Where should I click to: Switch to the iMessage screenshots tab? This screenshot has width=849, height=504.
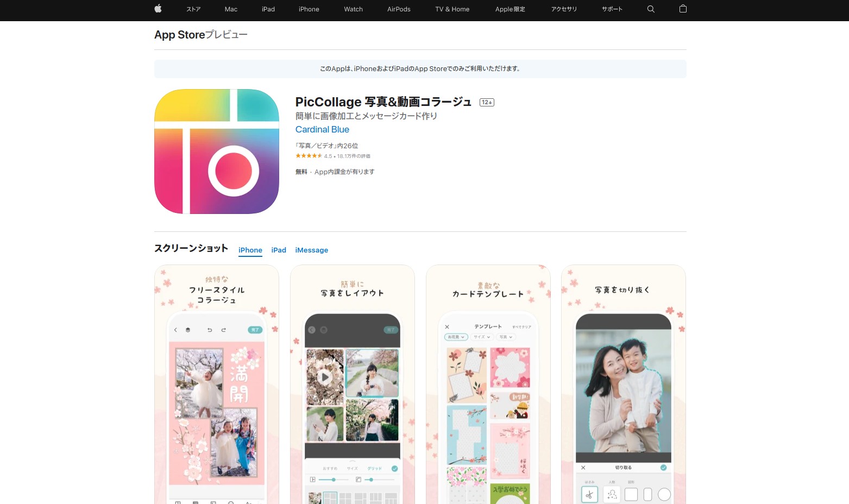(x=311, y=250)
